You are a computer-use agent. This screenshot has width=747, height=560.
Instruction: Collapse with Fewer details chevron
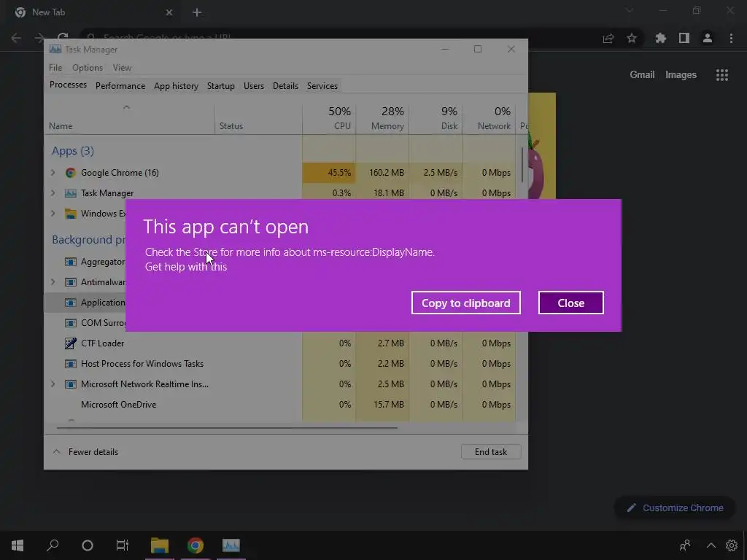57,451
